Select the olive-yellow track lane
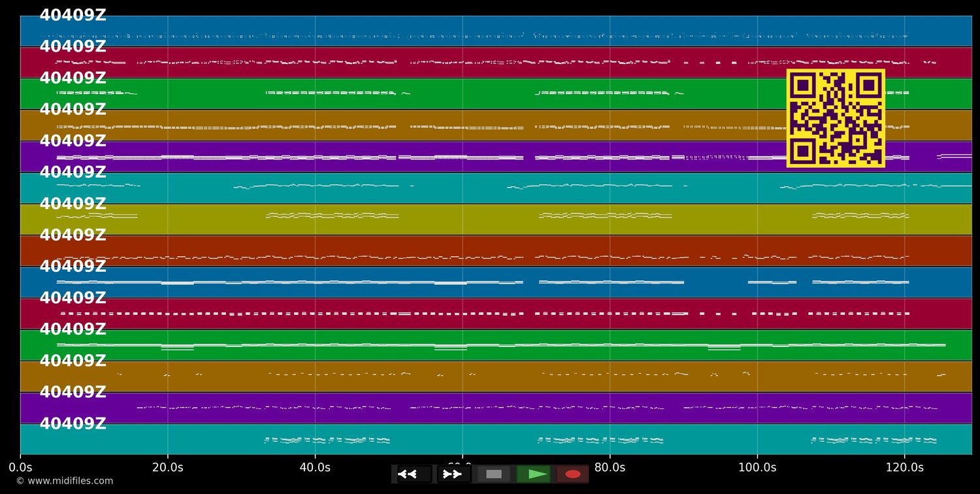 click(x=496, y=220)
